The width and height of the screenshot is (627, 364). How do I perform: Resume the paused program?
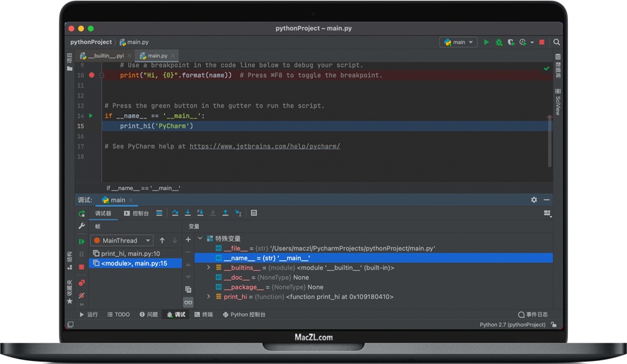click(81, 242)
